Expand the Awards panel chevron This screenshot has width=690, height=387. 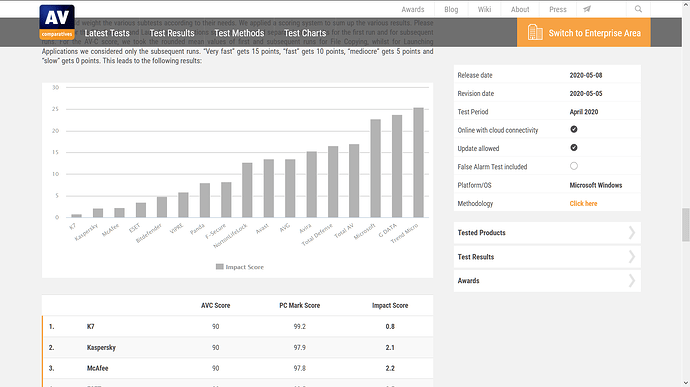click(632, 280)
